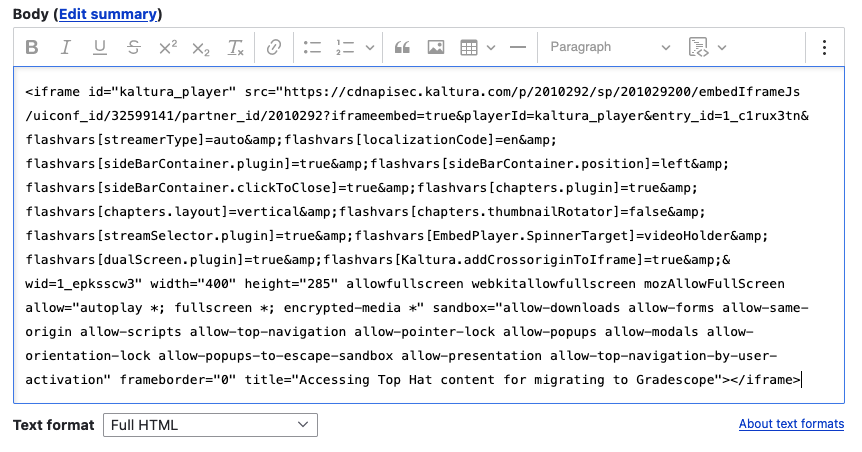Toggle bold formatting
Screen dimensions: 862x452
click(x=32, y=47)
